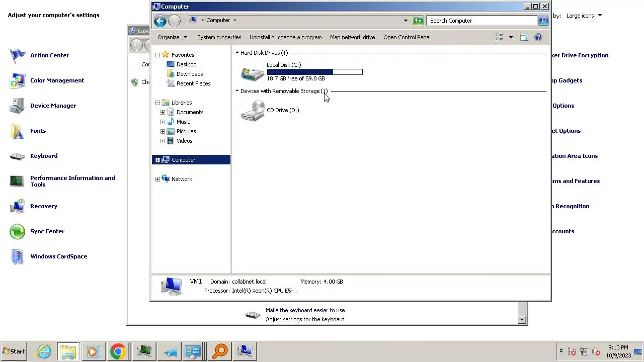The height and width of the screenshot is (362, 644).
Task: Click the Music library note icon
Action: click(171, 122)
